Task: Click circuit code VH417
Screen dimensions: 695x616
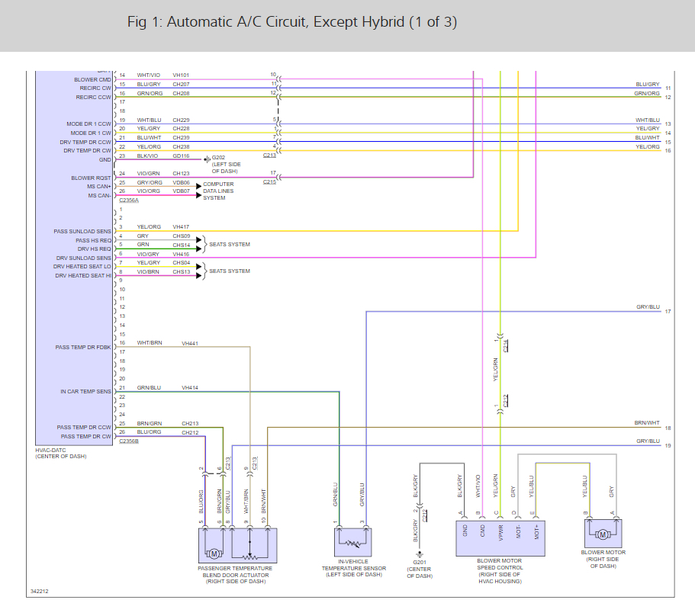Action: (x=181, y=226)
